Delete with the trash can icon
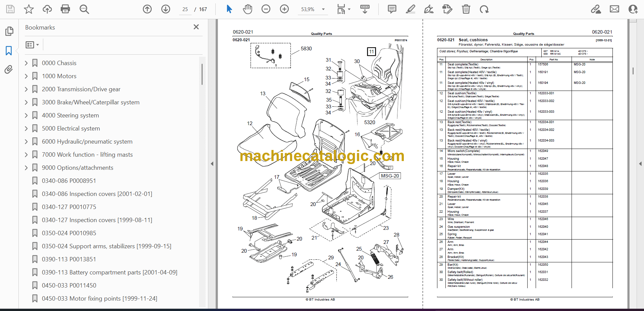Viewport: 644px width, 311px height. click(466, 9)
